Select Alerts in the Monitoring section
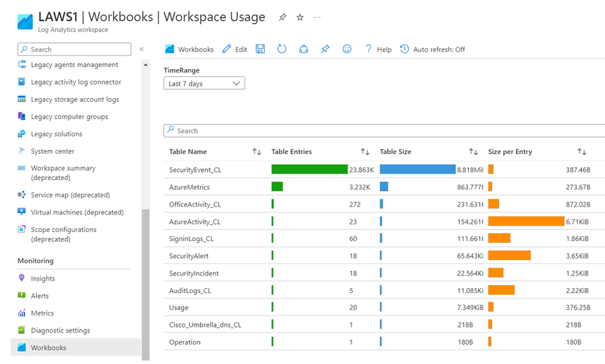This screenshot has width=605, height=364. (x=39, y=296)
